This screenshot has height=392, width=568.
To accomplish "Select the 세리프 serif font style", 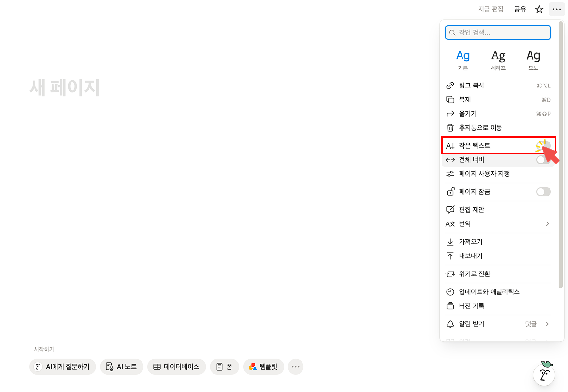I will pos(498,58).
